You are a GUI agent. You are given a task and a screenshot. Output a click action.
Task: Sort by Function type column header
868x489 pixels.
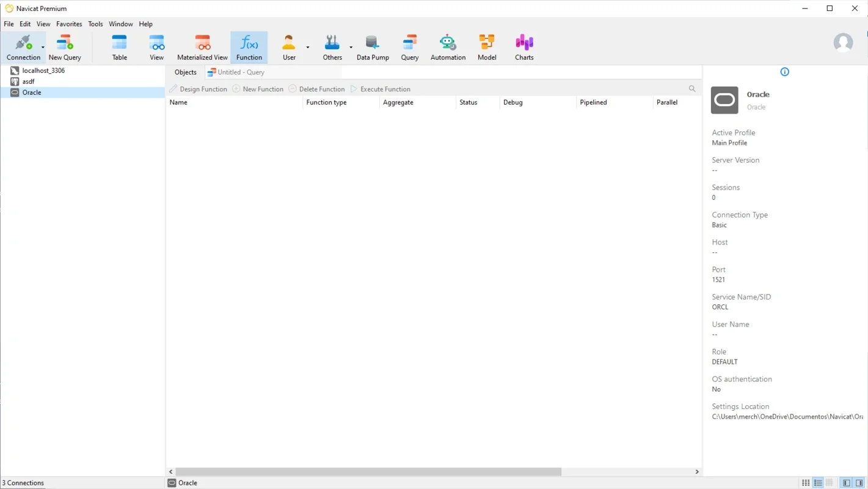pyautogui.click(x=341, y=102)
